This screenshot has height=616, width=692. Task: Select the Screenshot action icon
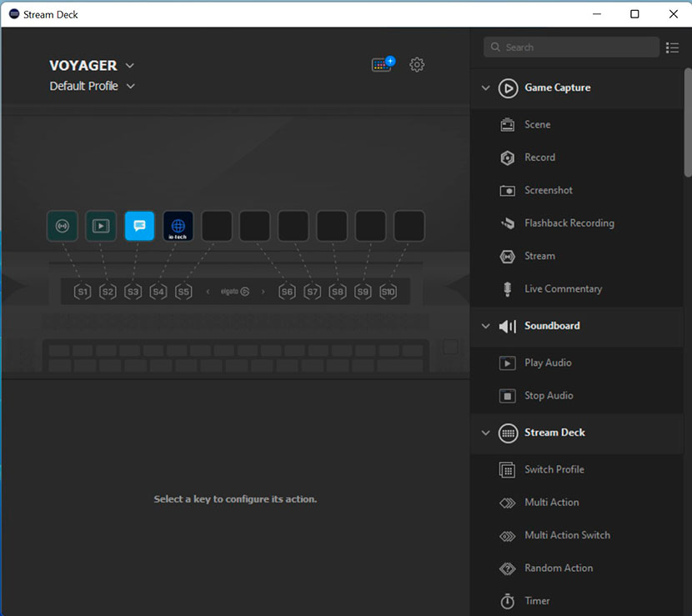(x=507, y=191)
